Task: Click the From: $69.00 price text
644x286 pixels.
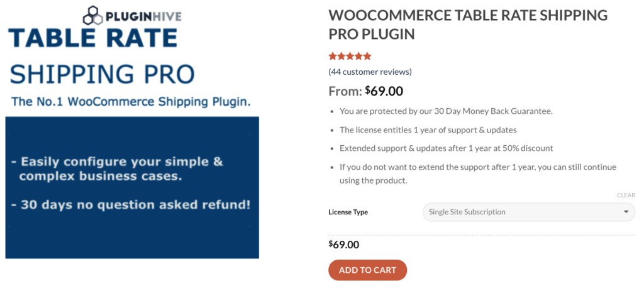Action: point(365,91)
